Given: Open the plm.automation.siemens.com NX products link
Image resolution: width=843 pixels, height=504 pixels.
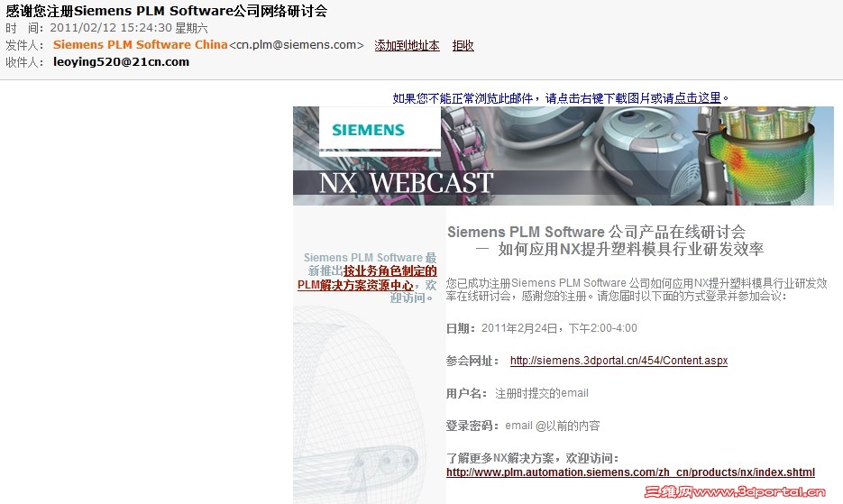Looking at the screenshot, I should tap(630, 472).
